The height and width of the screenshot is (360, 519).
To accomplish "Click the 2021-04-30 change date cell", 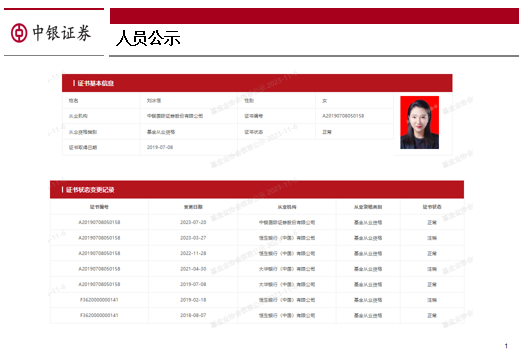I will [193, 269].
